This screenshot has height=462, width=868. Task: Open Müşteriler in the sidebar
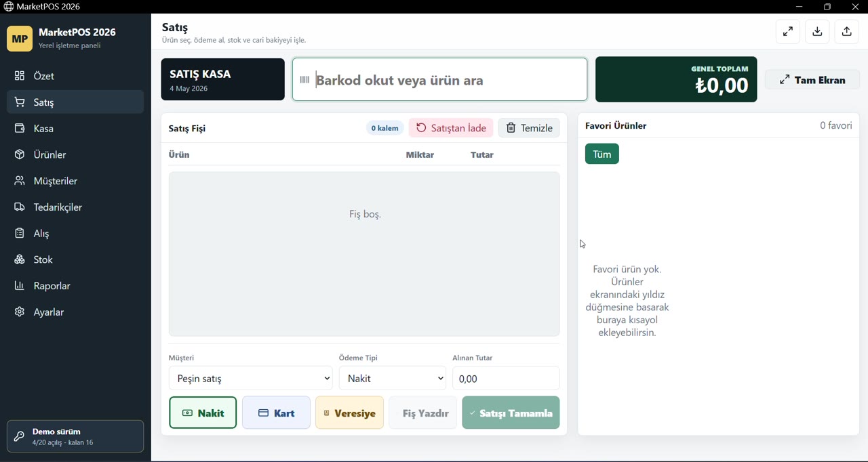[75, 181]
